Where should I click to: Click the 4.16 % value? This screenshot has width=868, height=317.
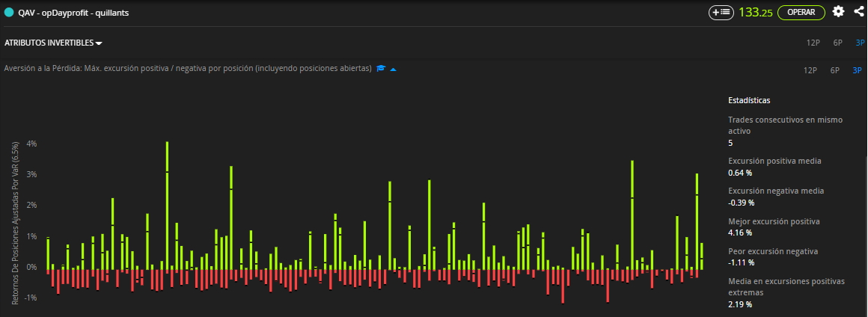[739, 233]
